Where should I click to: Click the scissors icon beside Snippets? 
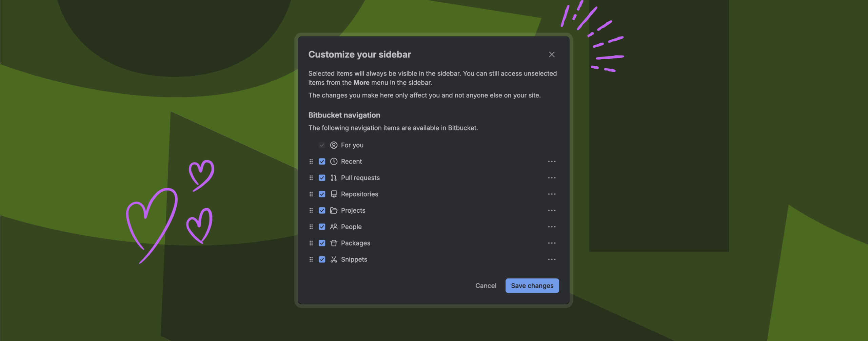tap(333, 259)
